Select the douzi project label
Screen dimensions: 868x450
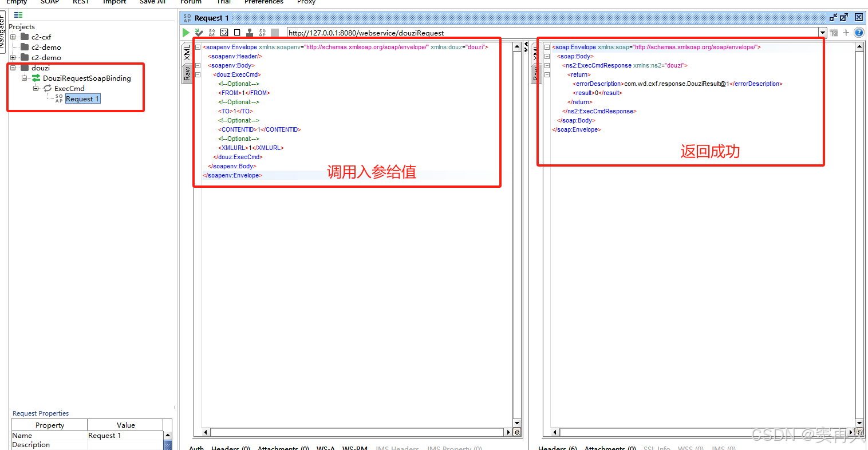(x=41, y=68)
